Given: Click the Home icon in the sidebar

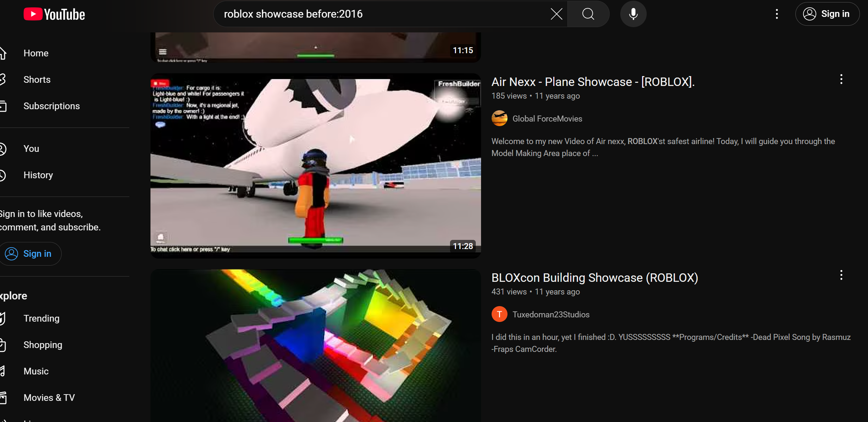Looking at the screenshot, I should tap(3, 53).
